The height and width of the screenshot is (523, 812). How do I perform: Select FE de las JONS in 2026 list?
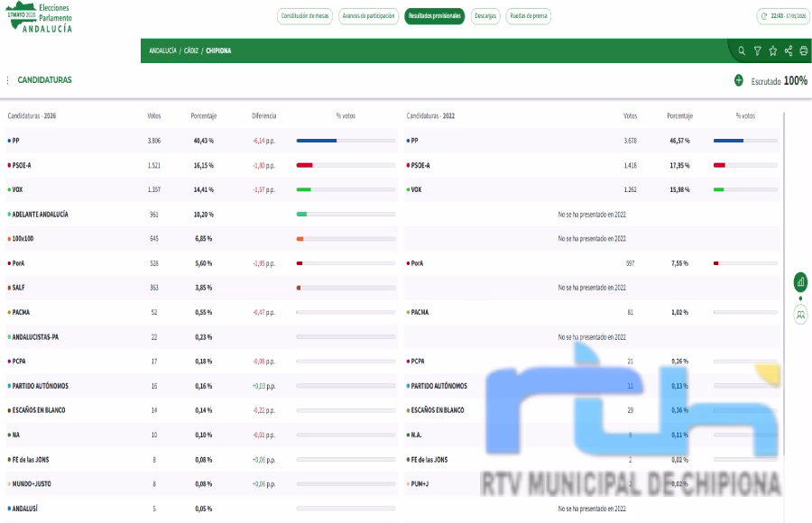pyautogui.click(x=31, y=459)
